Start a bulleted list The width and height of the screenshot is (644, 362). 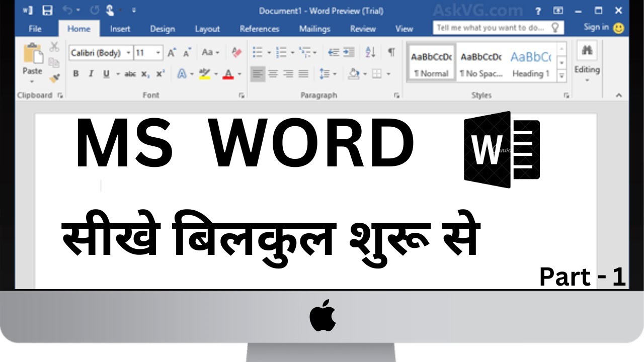(x=258, y=52)
